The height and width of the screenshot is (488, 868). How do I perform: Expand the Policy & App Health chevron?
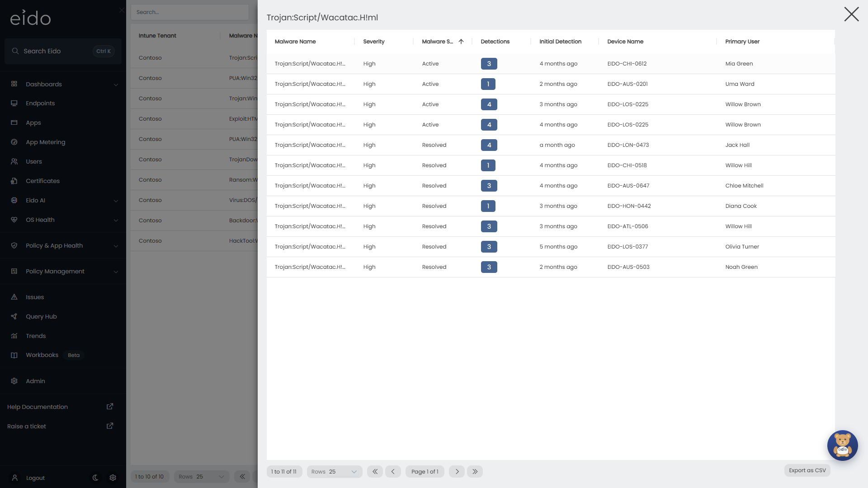[116, 246]
